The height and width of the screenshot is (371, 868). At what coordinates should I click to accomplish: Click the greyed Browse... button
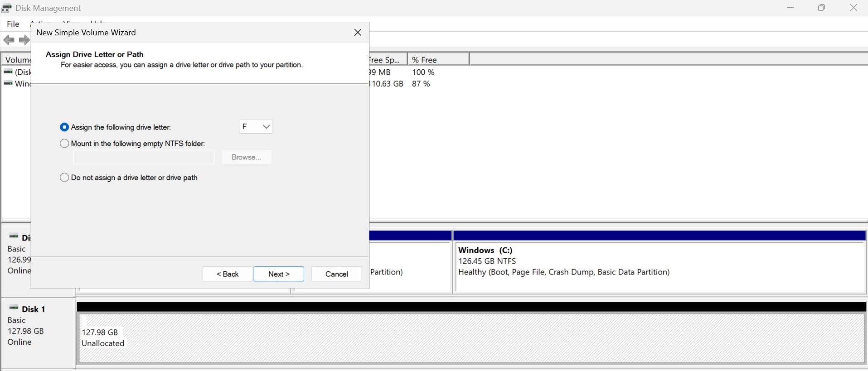point(247,157)
